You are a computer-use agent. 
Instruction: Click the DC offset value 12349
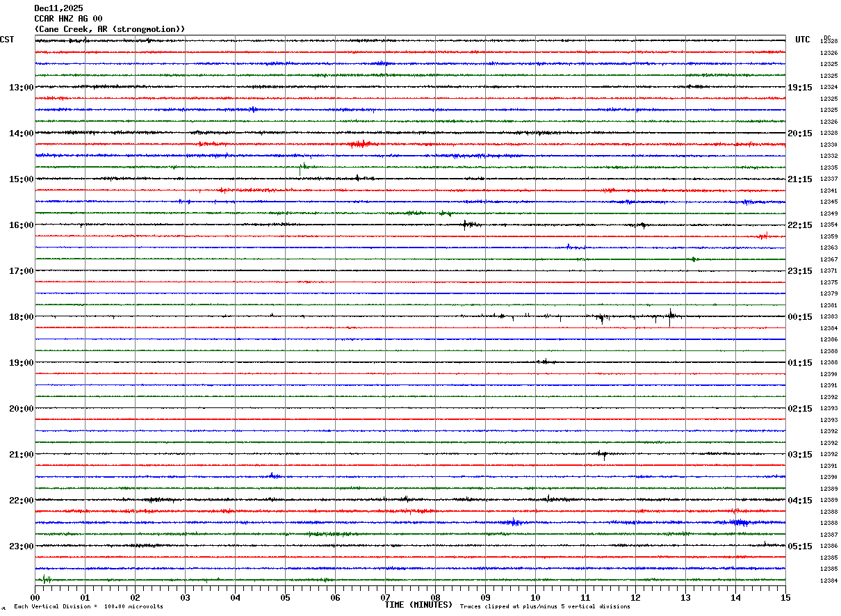click(x=828, y=213)
